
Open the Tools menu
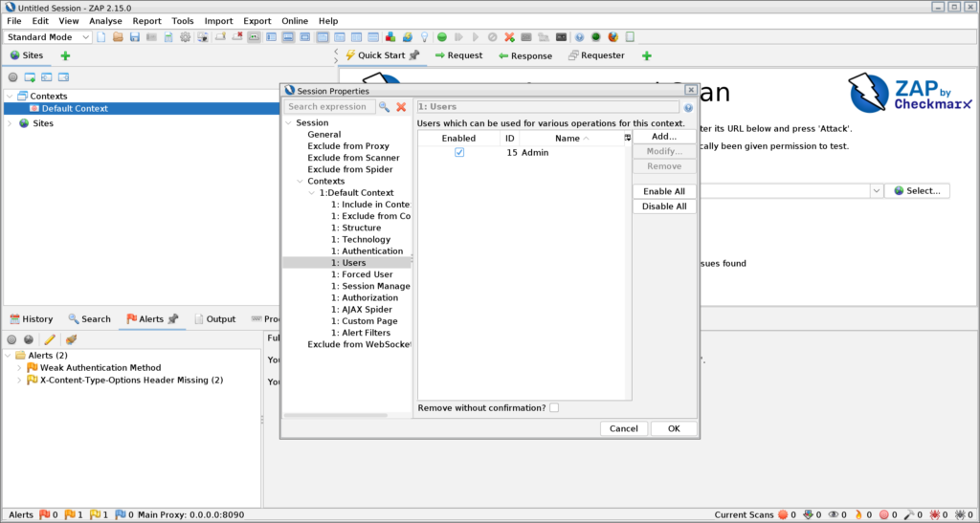[x=183, y=21]
